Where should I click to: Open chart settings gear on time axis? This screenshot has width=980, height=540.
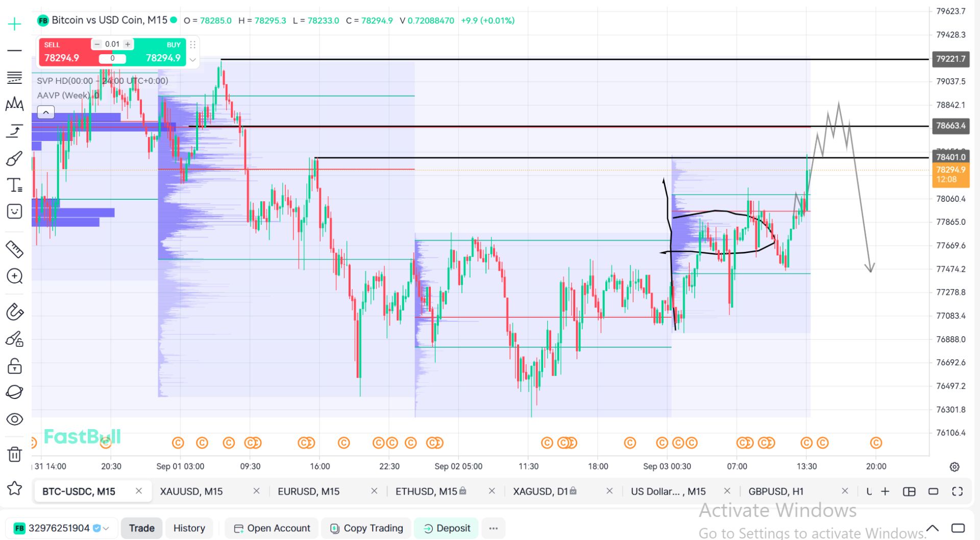(x=954, y=467)
